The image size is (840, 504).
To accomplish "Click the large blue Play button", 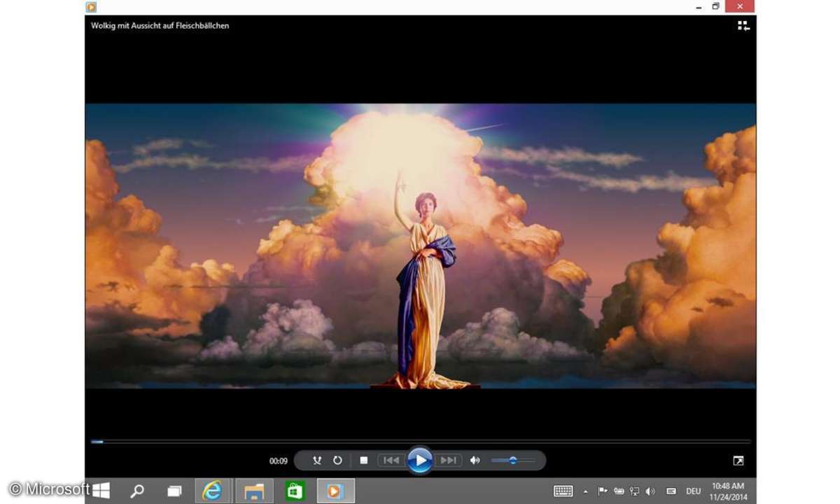I will click(419, 460).
